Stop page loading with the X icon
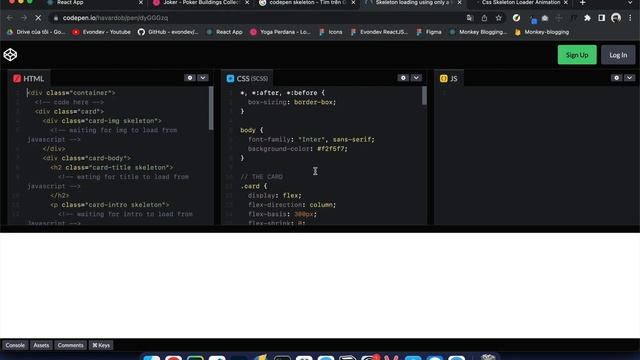Viewport: 640px width, 360px height. [38, 18]
